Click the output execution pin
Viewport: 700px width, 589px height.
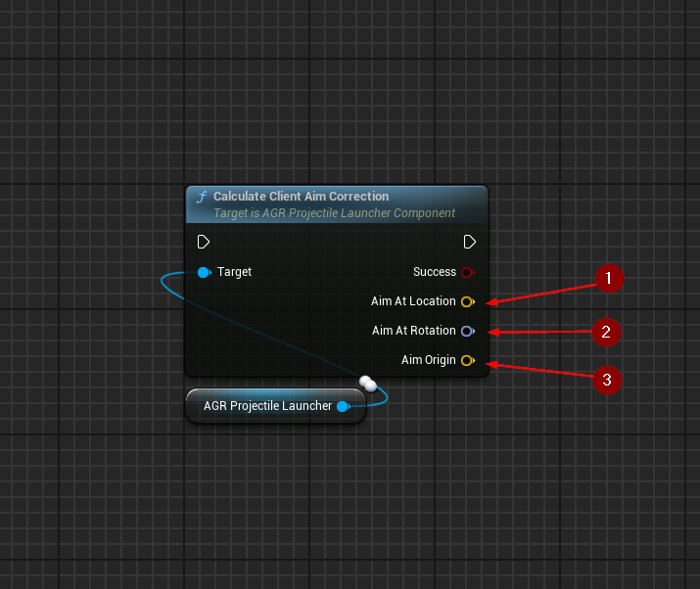(469, 242)
